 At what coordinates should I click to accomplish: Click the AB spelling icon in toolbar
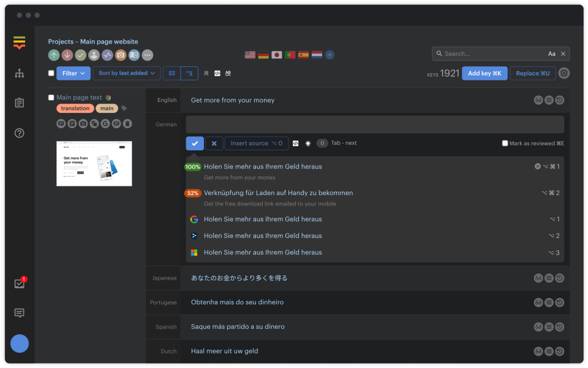[x=228, y=73]
